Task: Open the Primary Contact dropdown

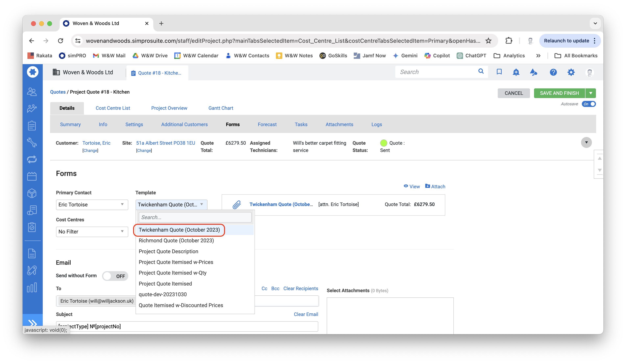Action: point(92,204)
